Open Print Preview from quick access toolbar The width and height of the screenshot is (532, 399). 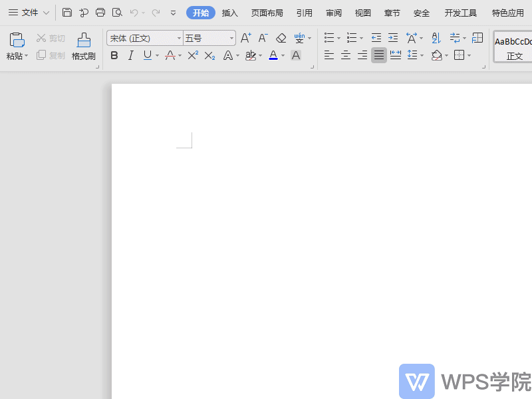[117, 13]
